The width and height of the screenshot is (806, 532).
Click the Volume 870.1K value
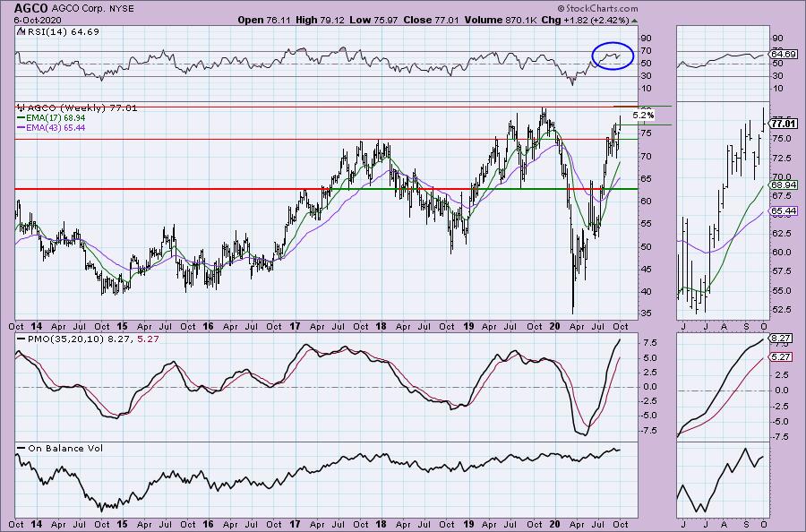(x=502, y=20)
